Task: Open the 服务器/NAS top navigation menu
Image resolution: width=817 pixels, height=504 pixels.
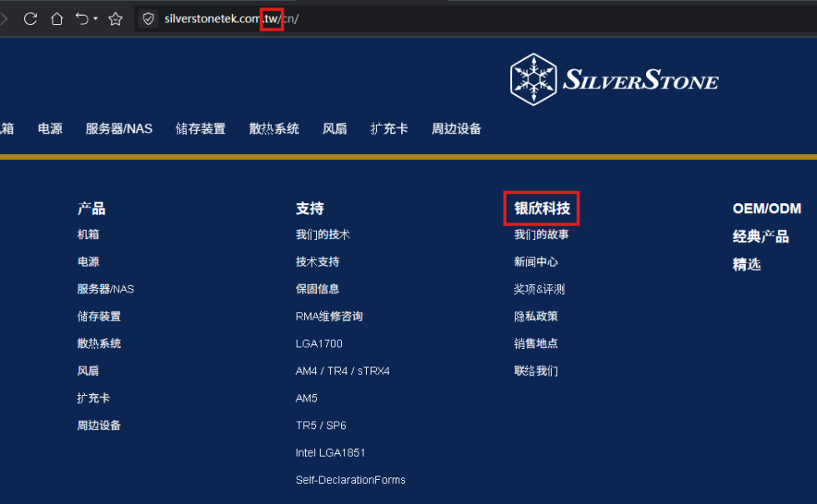Action: (x=118, y=128)
